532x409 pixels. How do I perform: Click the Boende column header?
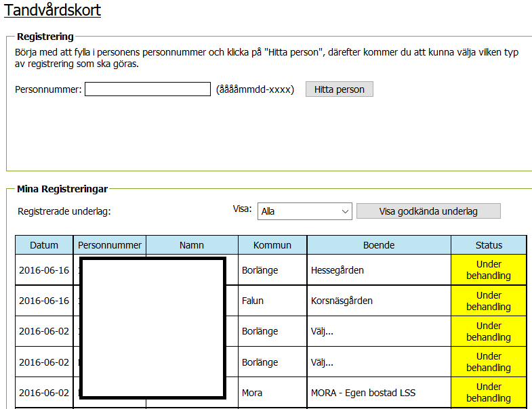click(x=379, y=245)
